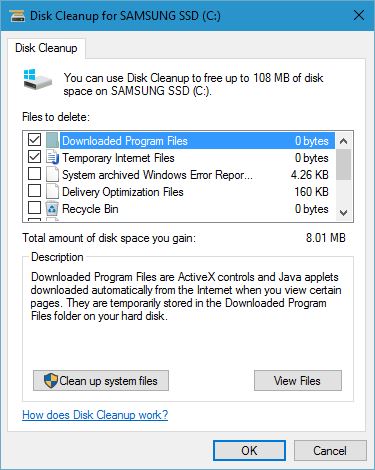Open the View Files button
375x470 pixels.
coord(298,380)
